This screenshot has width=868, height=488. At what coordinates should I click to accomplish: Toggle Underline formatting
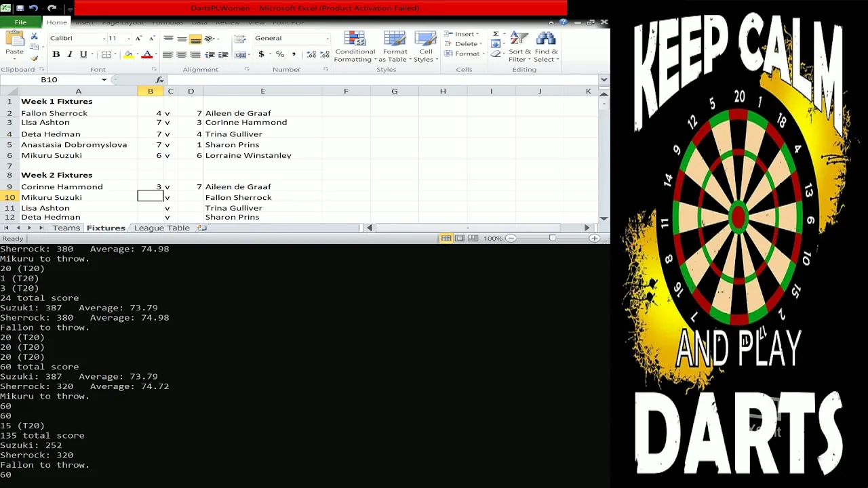pos(83,54)
